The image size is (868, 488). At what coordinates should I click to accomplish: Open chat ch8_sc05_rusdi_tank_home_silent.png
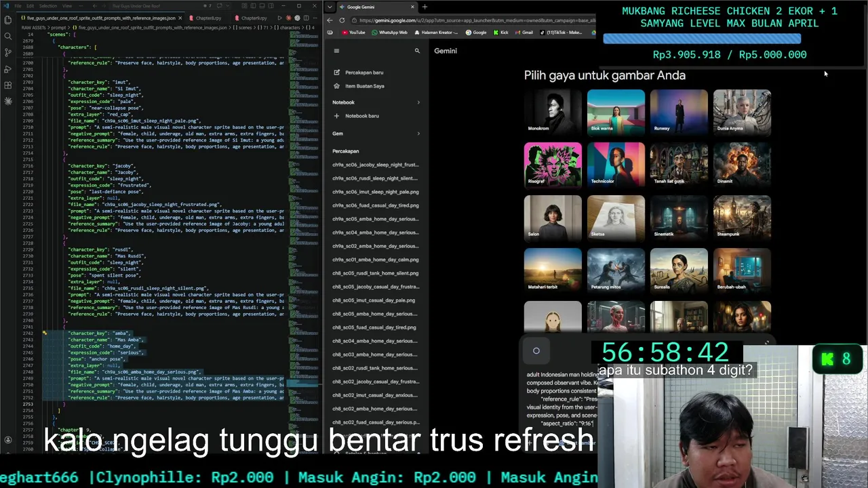(376, 273)
